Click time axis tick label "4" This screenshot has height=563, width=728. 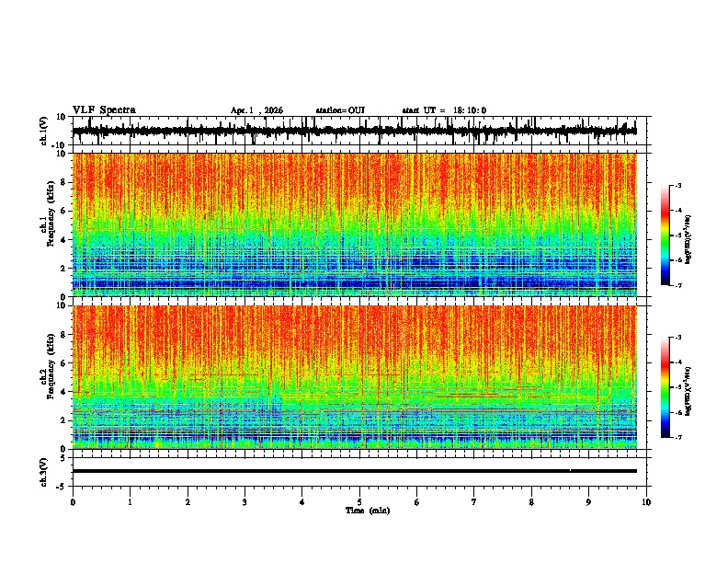[x=302, y=502]
